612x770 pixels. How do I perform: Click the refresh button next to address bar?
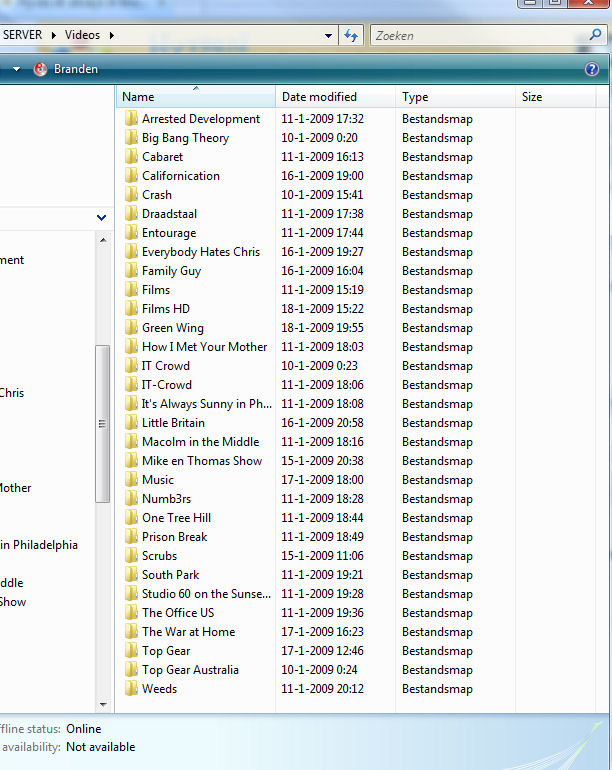tap(351, 35)
